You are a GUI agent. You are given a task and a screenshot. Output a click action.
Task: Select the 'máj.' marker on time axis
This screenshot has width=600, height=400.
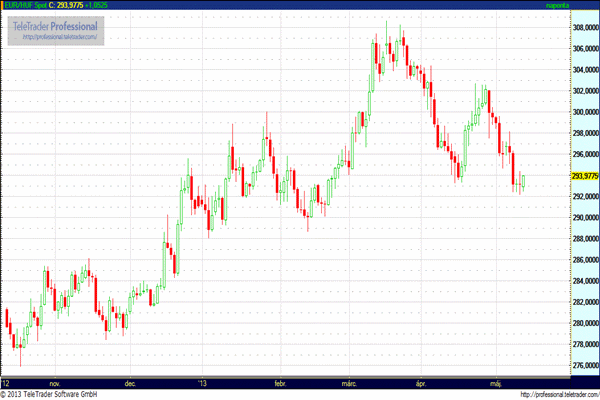[495, 382]
